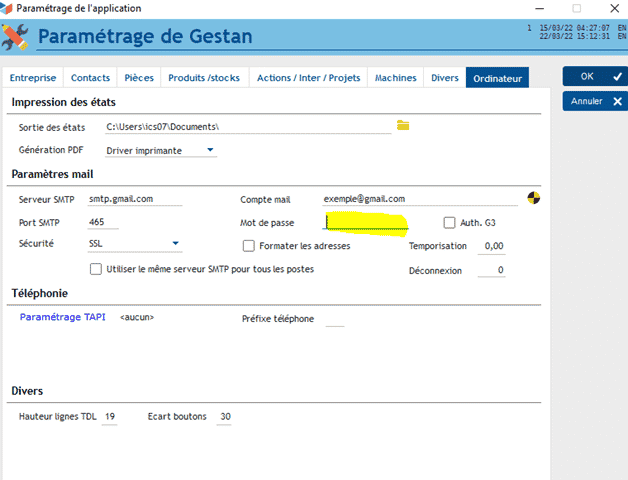Click the checkmark on OK button
The image size is (628, 480).
pos(617,76)
